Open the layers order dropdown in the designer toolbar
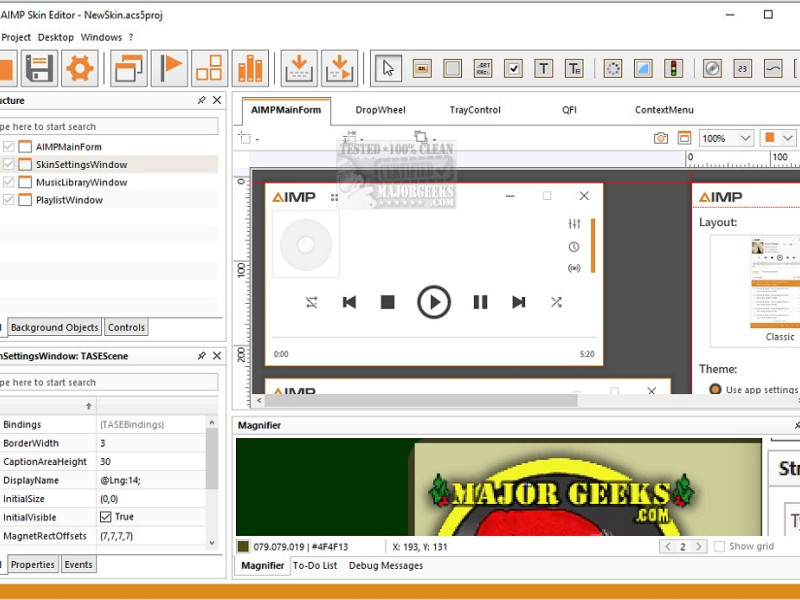 pyautogui.click(x=434, y=139)
